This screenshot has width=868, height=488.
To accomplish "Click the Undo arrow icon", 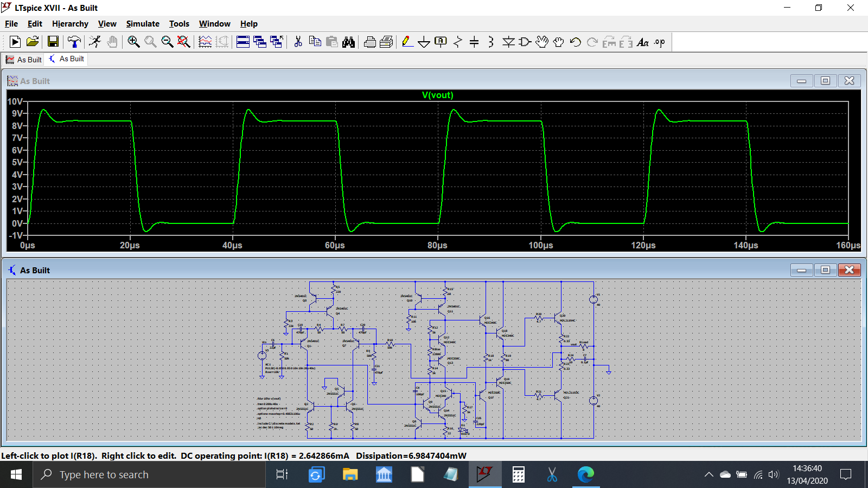I will (576, 42).
